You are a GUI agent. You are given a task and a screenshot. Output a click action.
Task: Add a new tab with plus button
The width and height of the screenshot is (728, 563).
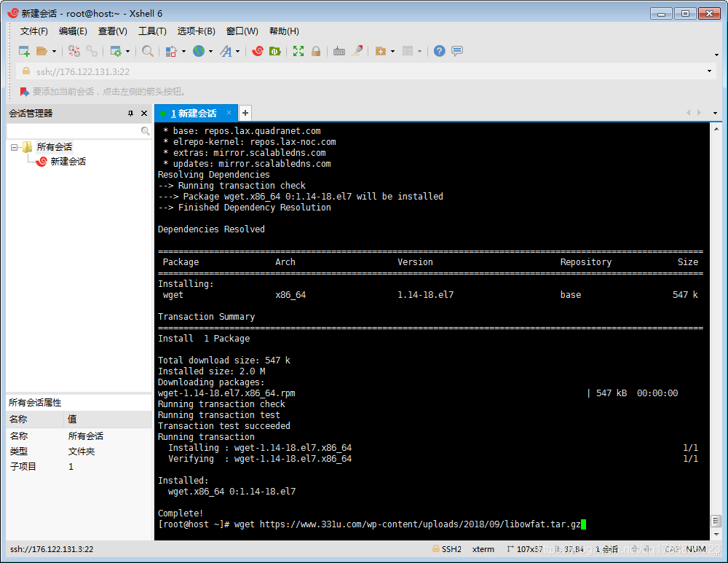[x=245, y=113]
